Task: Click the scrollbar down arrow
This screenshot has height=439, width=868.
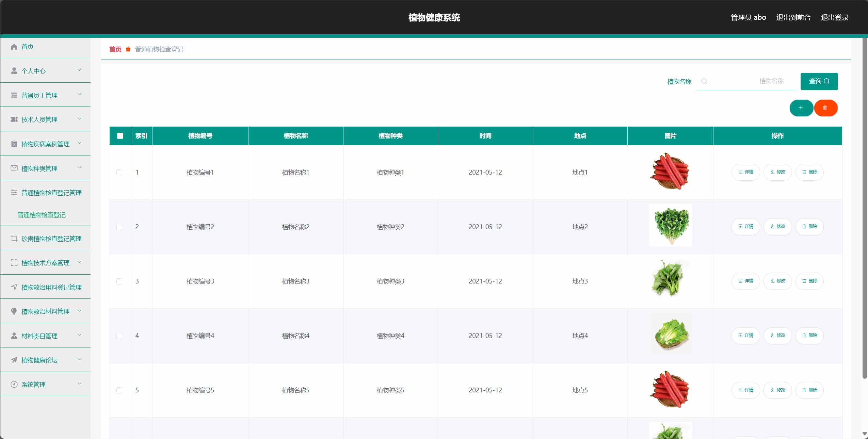Action: coord(865,434)
